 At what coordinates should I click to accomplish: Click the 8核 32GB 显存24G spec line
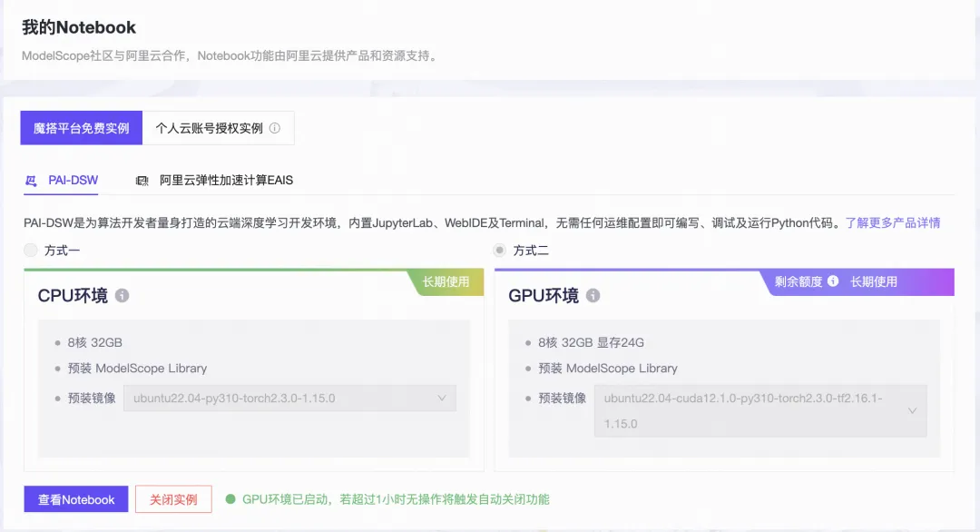[591, 342]
